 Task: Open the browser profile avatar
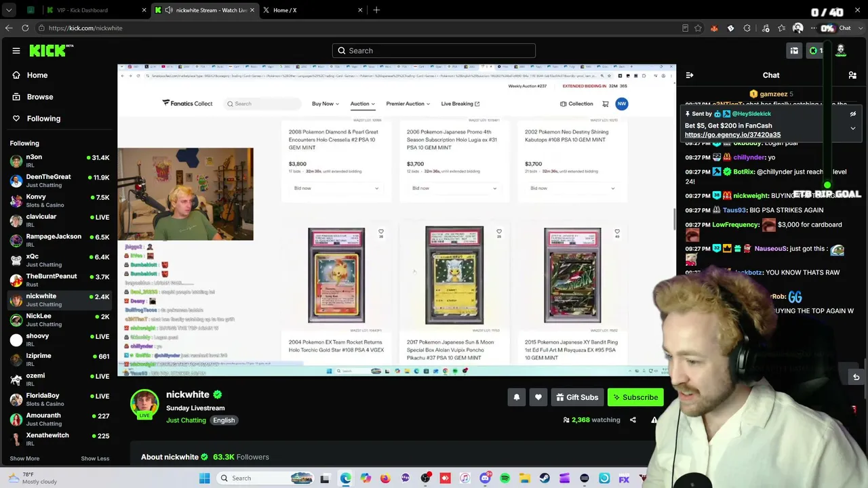[797, 28]
